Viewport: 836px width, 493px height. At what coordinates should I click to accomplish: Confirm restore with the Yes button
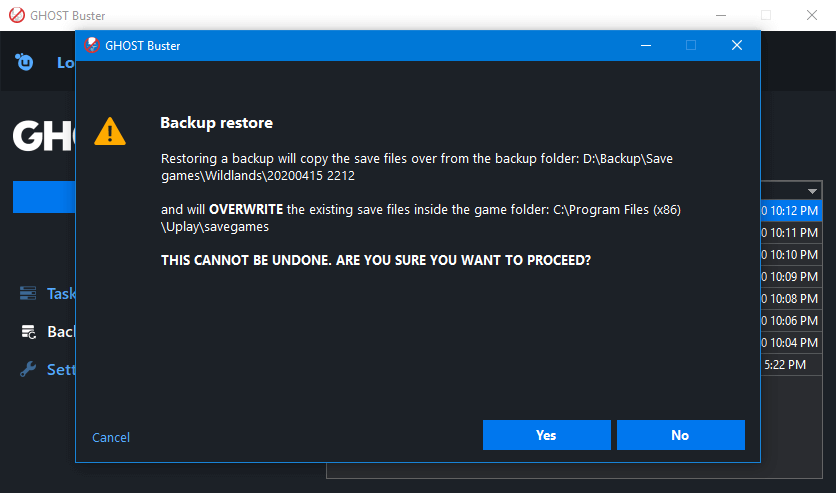[x=546, y=435]
